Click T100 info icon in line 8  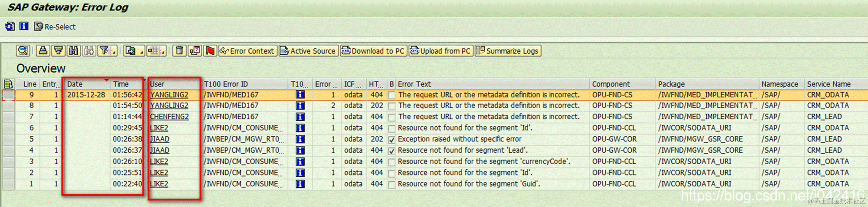point(300,106)
